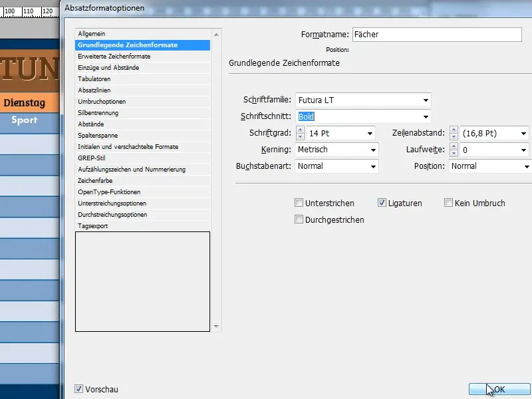The height and width of the screenshot is (399, 532).
Task: Open the Laufweite dropdown
Action: click(523, 150)
